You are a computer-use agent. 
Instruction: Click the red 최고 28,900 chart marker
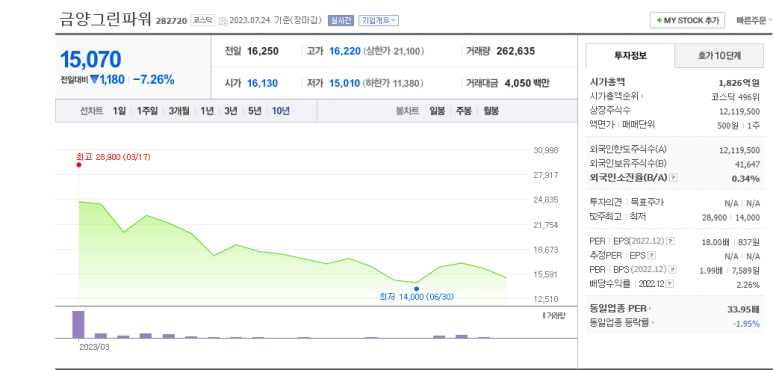[x=79, y=165]
